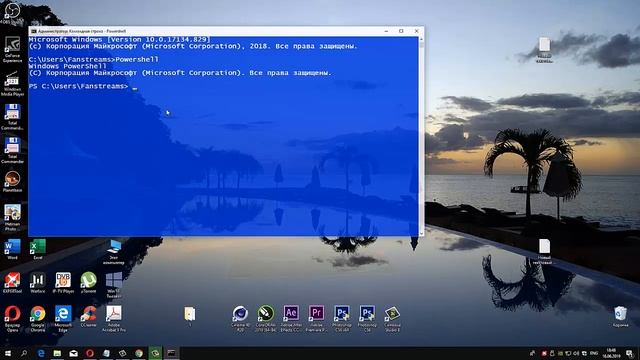The width and height of the screenshot is (640, 360).
Task: Switch to Opera on the taskbar
Action: click(x=90, y=353)
